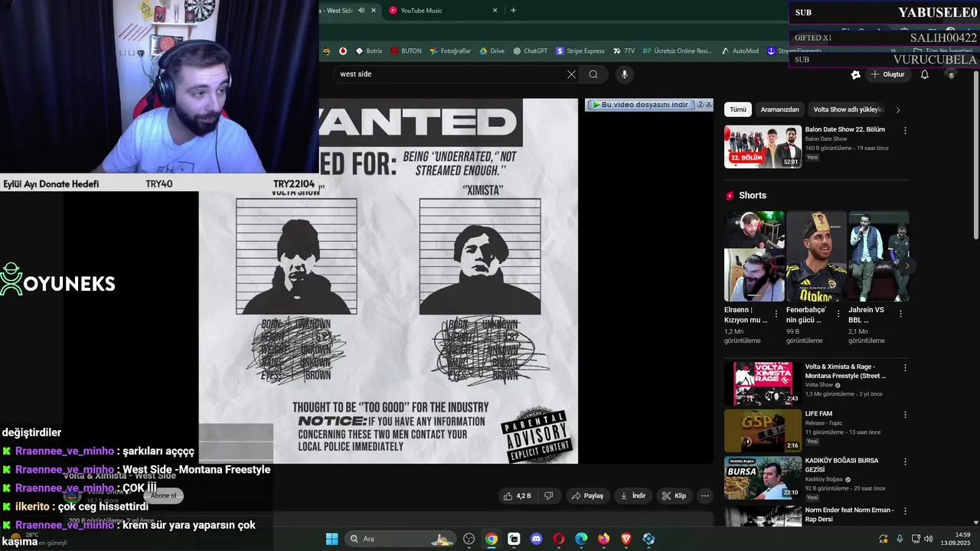Open Opera from taskbar
This screenshot has height=551, width=980.
tap(559, 539)
